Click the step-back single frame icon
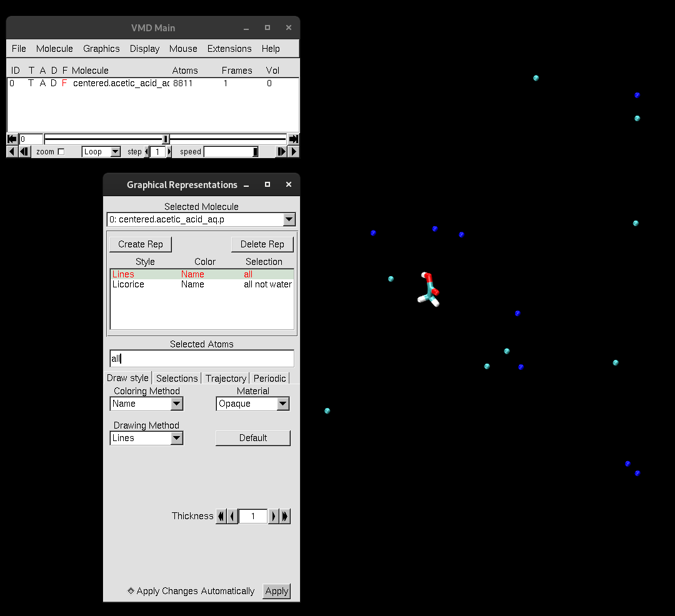The width and height of the screenshot is (675, 616). click(24, 151)
